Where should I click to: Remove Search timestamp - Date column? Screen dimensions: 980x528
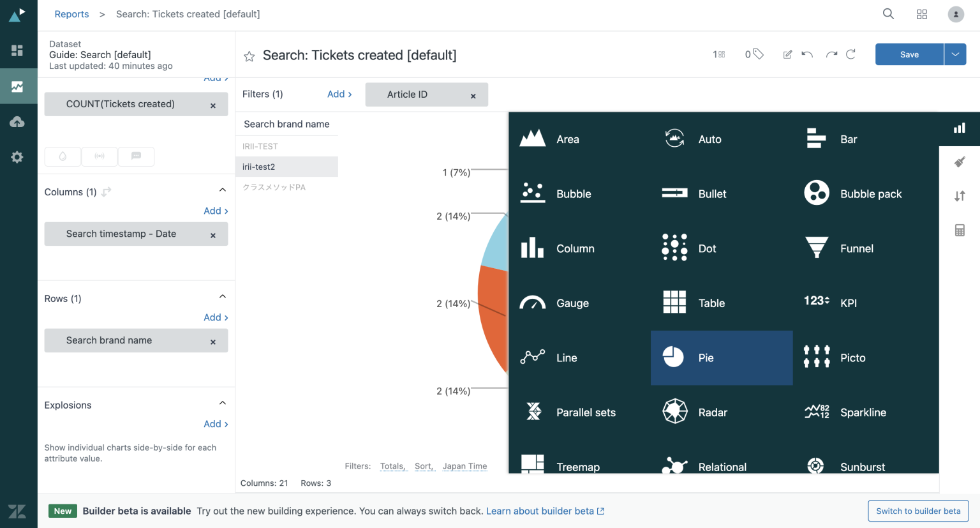click(x=213, y=236)
